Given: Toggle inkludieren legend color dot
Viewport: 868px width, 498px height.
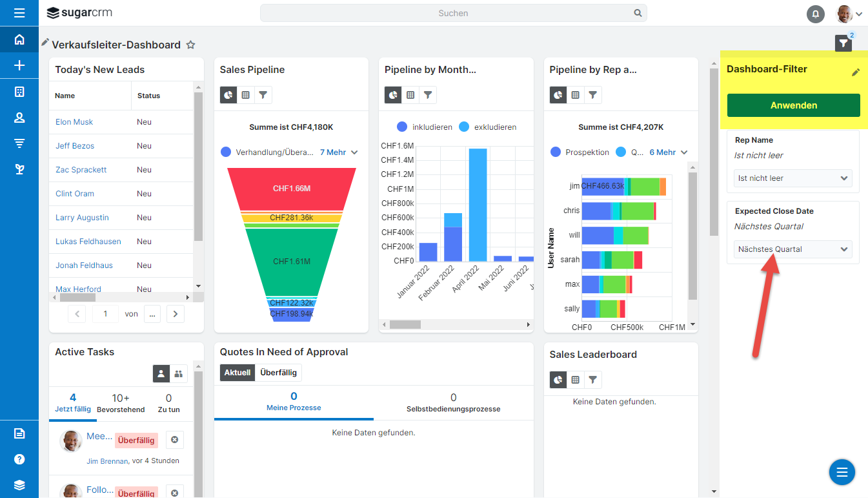Looking at the screenshot, I should click(x=402, y=127).
